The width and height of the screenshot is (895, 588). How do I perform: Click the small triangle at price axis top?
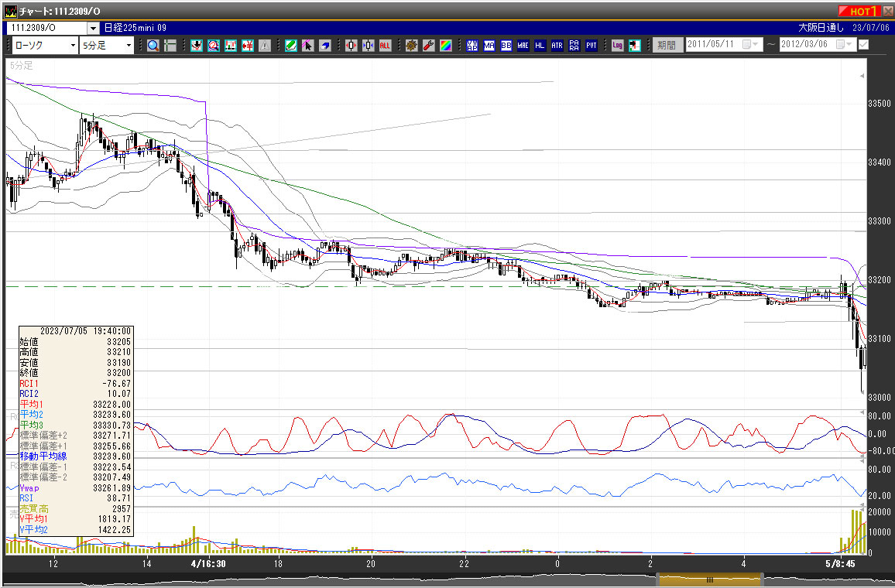pos(862,76)
